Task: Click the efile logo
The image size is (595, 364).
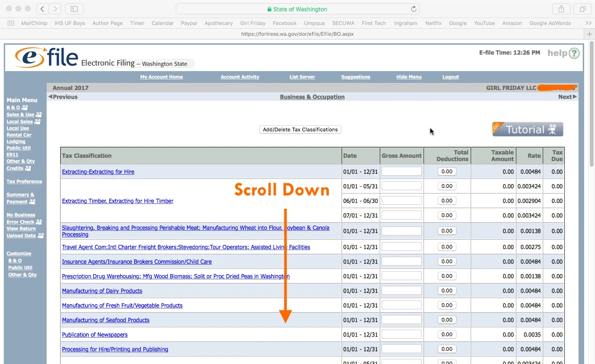Action: coord(47,57)
